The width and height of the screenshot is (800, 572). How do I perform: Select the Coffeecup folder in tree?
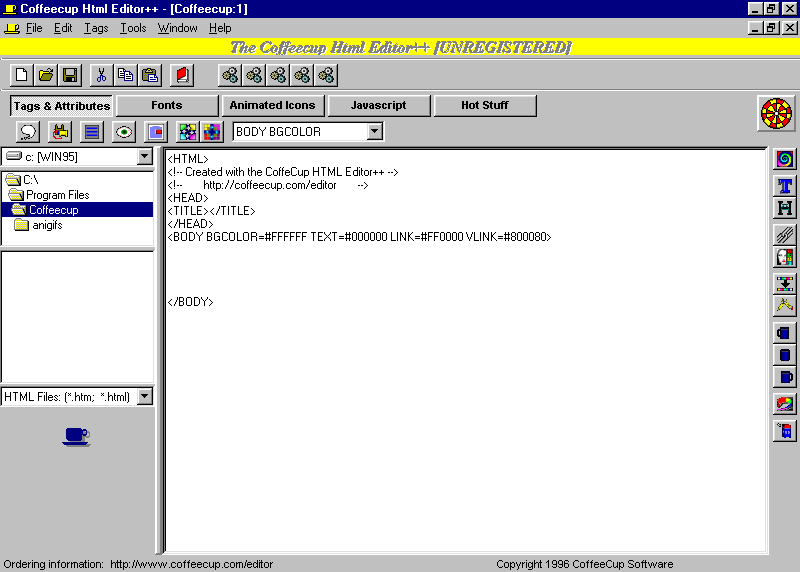(x=78, y=210)
